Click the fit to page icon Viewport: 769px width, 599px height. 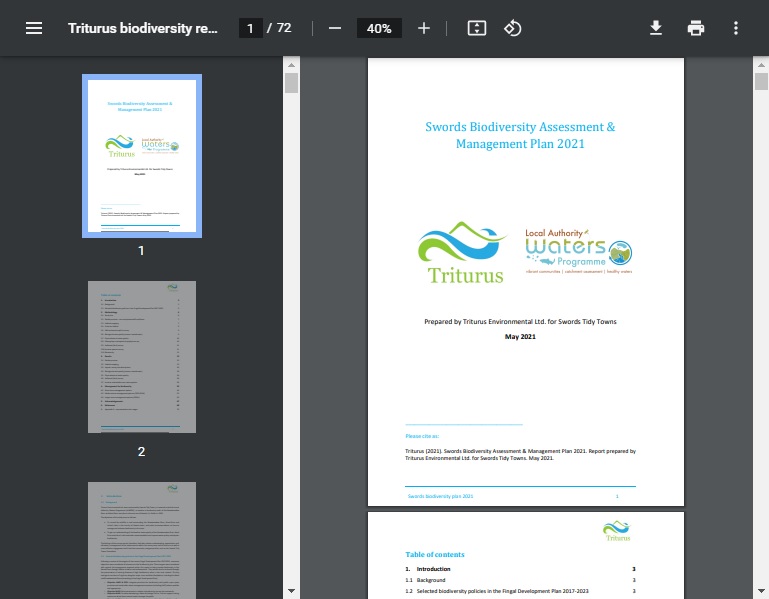click(x=477, y=28)
